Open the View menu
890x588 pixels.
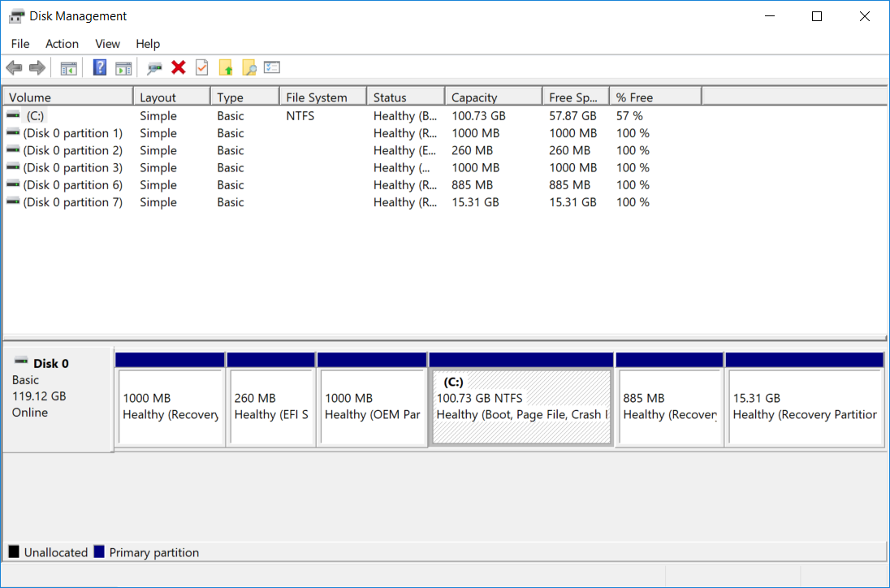click(x=107, y=44)
